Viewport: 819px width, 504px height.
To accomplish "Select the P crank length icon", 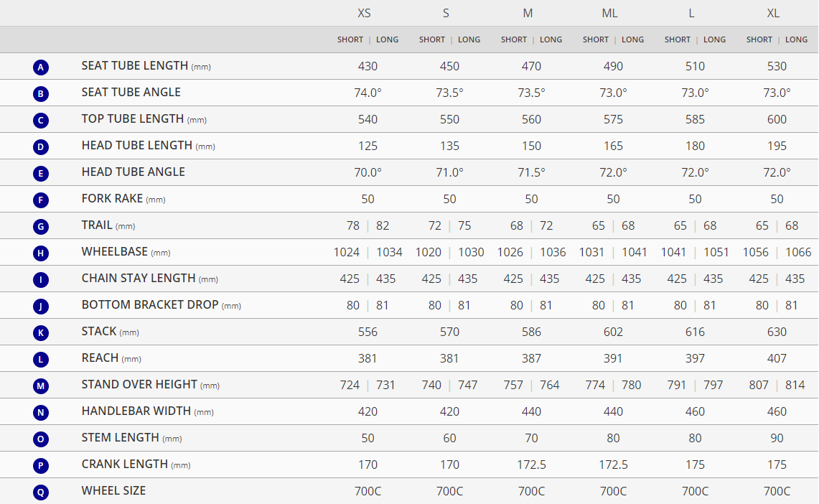I will (41, 466).
